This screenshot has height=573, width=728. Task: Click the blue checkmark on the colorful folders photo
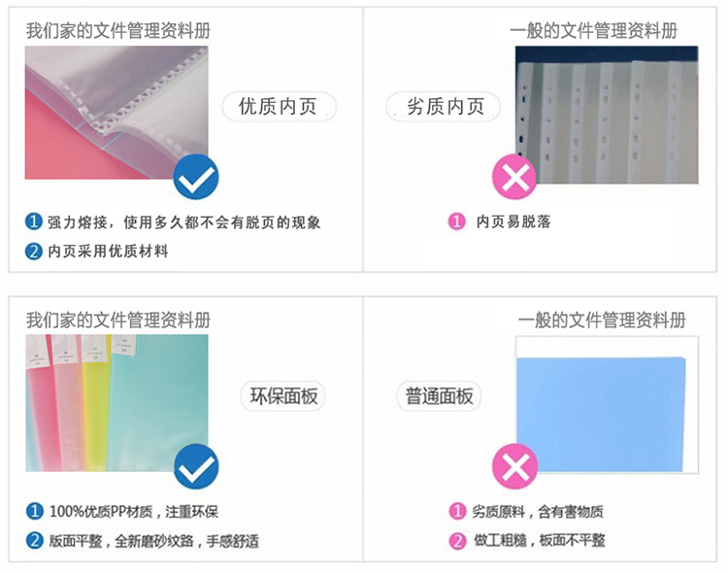coord(196,466)
